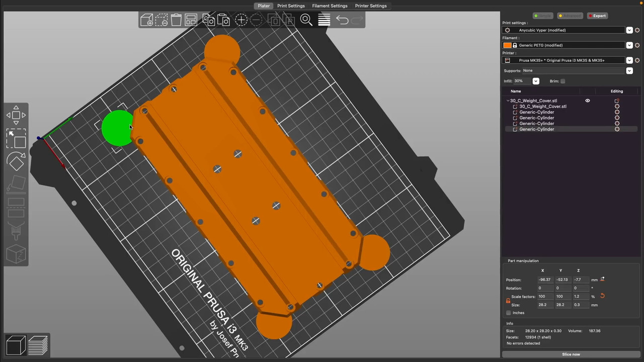Select the Place on face tool
This screenshot has height=362, width=644.
(x=16, y=184)
